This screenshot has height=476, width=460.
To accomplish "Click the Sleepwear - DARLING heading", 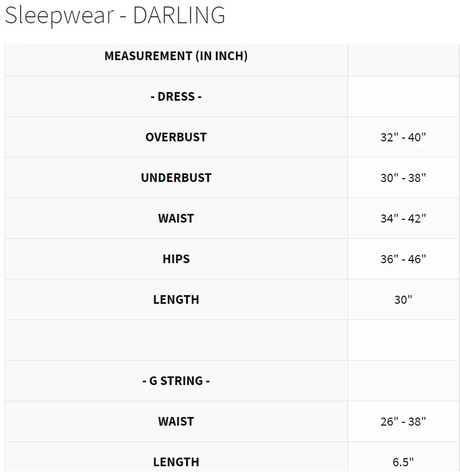I will 115,15.
